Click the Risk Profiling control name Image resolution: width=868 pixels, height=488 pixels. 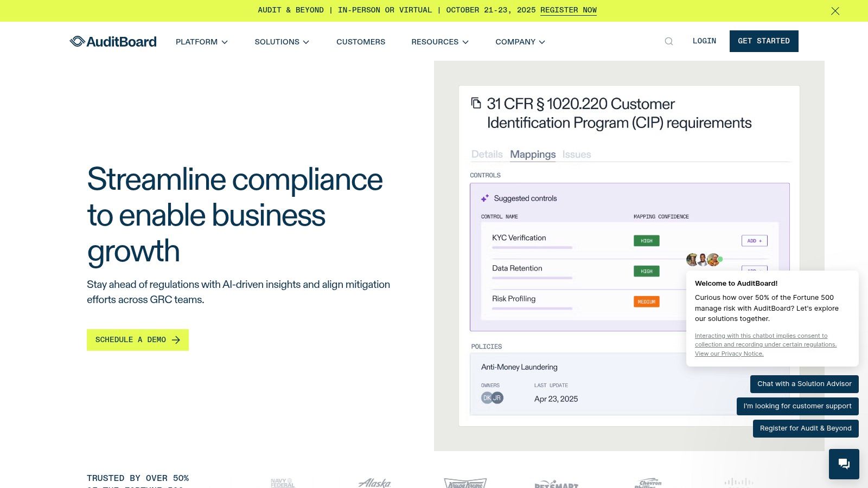[x=514, y=299]
